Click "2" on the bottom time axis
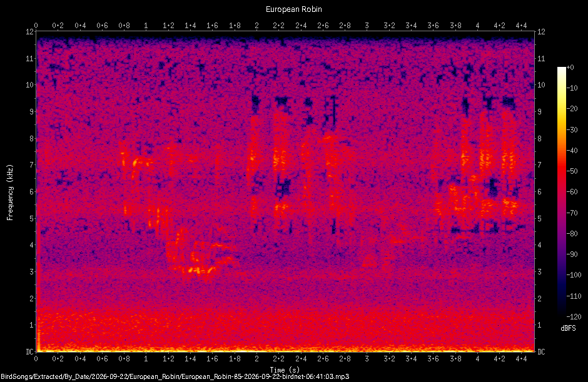The height and width of the screenshot is (382, 588). tap(256, 359)
